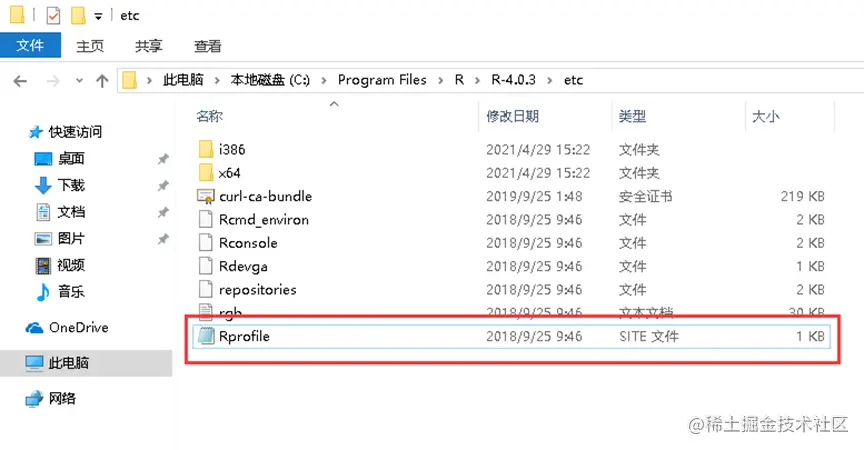Click the pin icon next to 桌面

[x=163, y=159]
